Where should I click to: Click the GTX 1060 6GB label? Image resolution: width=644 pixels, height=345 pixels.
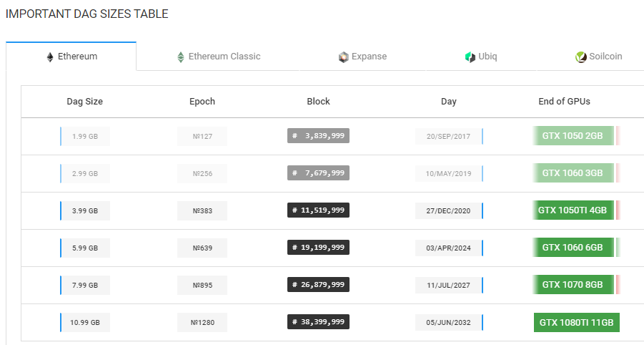(573, 248)
